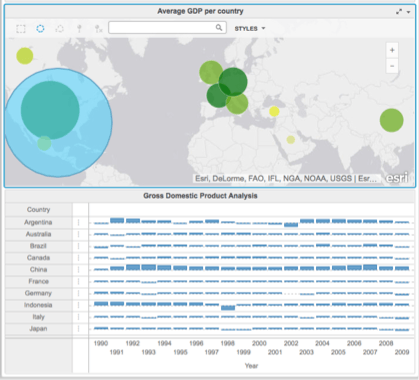Click the yellow bubble over Turkey
The height and width of the screenshot is (380, 419).
coord(274,111)
